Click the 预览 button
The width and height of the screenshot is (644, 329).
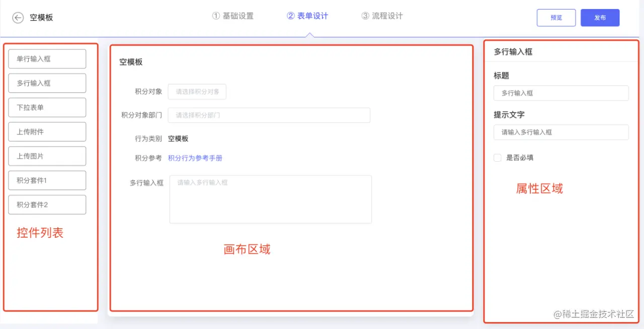[x=556, y=18]
